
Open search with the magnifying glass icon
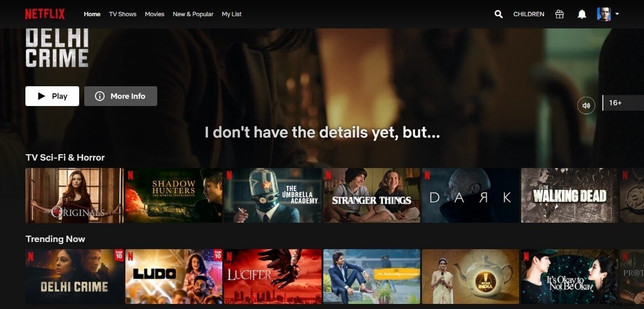(x=498, y=14)
